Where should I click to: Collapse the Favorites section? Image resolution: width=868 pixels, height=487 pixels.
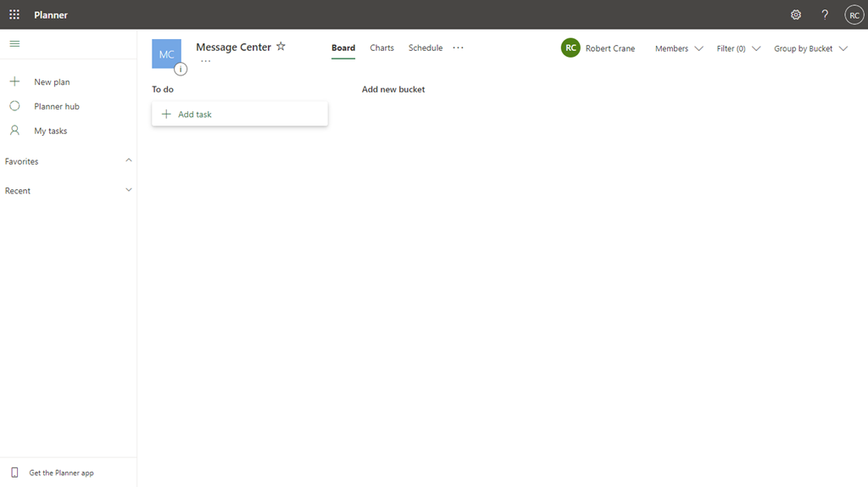tap(129, 160)
